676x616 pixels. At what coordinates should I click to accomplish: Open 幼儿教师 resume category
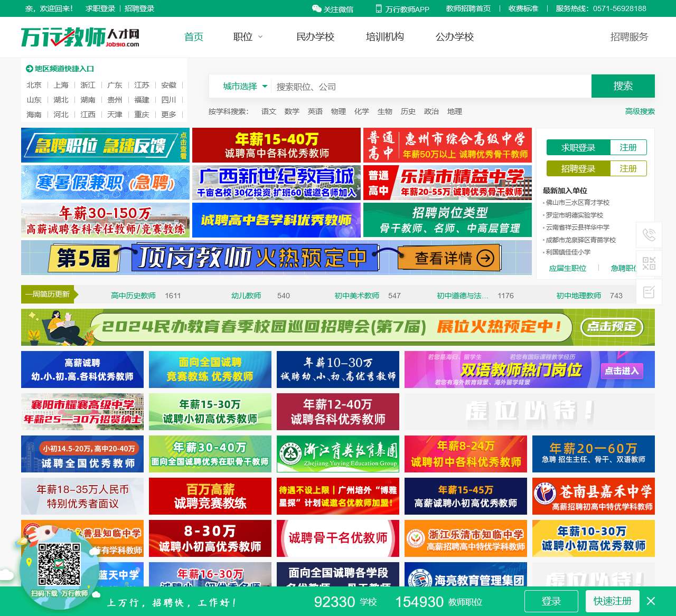pos(246,296)
